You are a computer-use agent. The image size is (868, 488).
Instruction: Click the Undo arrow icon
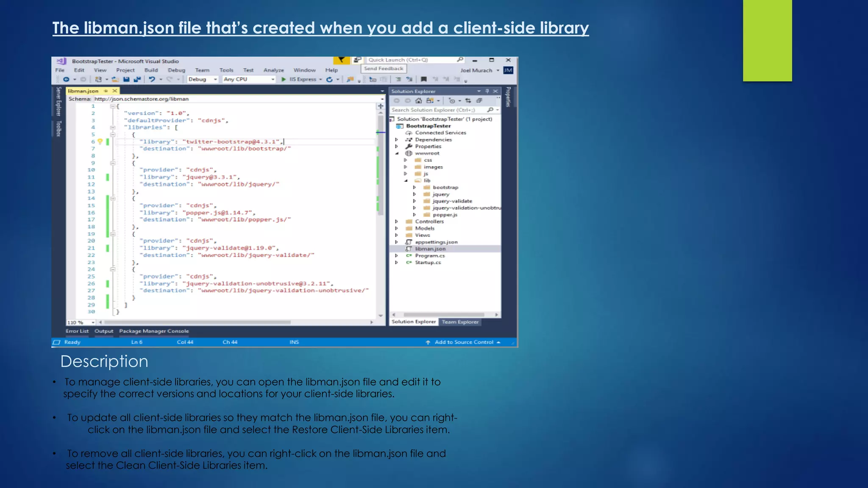click(152, 79)
